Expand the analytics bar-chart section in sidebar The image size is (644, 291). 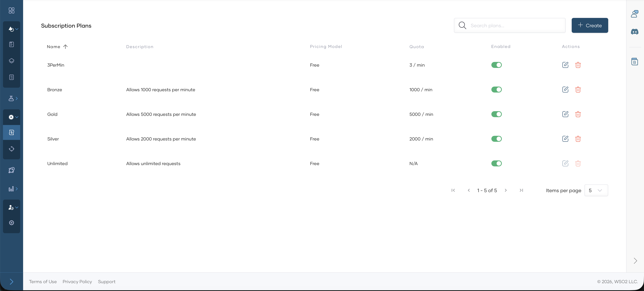pyautogui.click(x=17, y=189)
